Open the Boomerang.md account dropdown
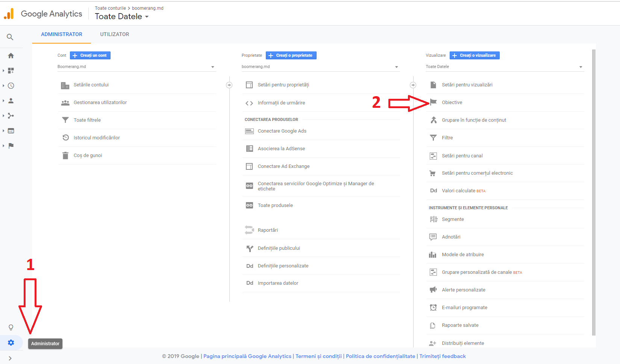The height and width of the screenshot is (364, 620). point(136,67)
